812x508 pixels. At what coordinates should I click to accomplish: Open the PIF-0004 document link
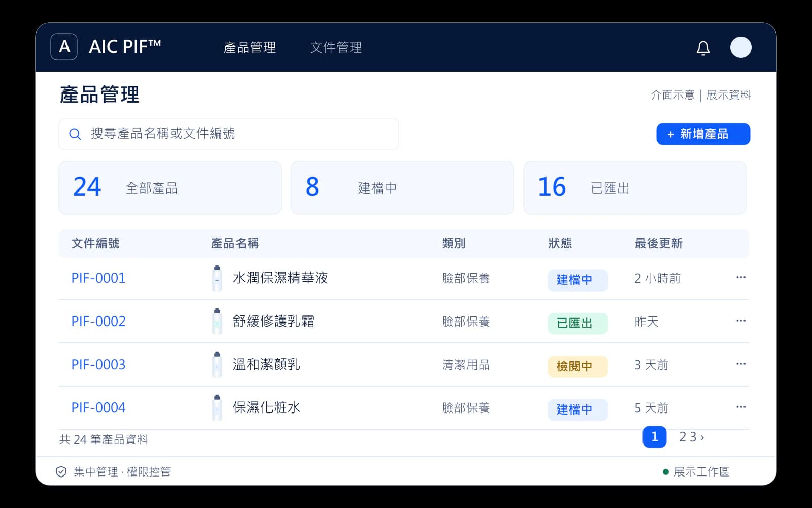tap(98, 408)
